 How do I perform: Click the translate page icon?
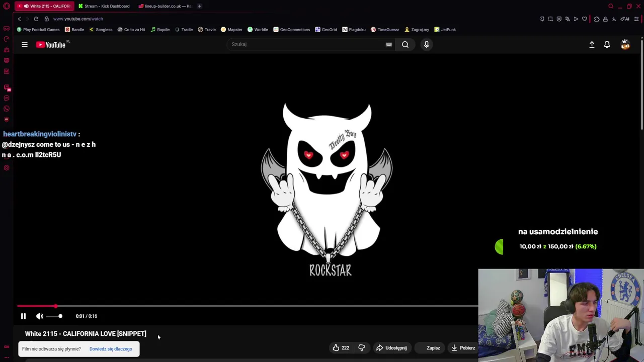[568, 19]
